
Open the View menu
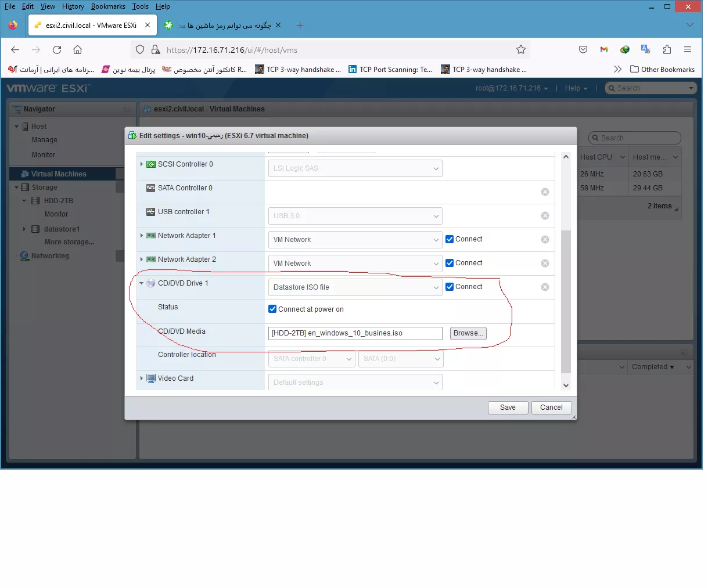48,6
